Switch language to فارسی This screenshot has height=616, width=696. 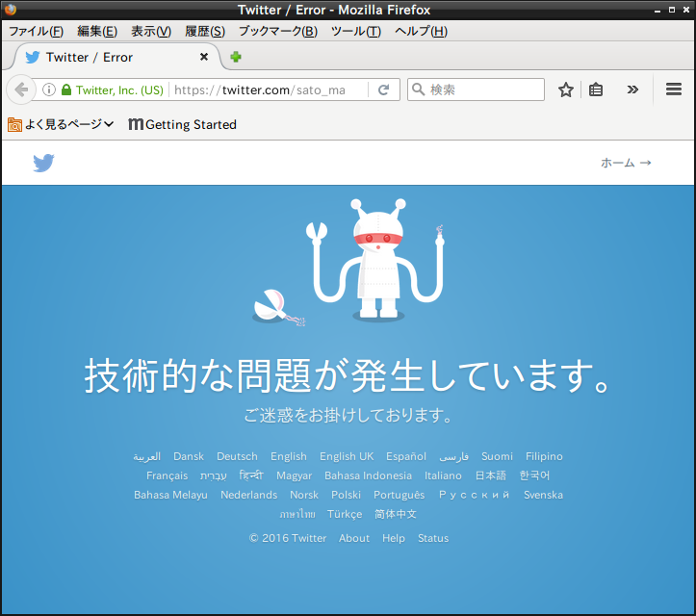click(x=453, y=456)
